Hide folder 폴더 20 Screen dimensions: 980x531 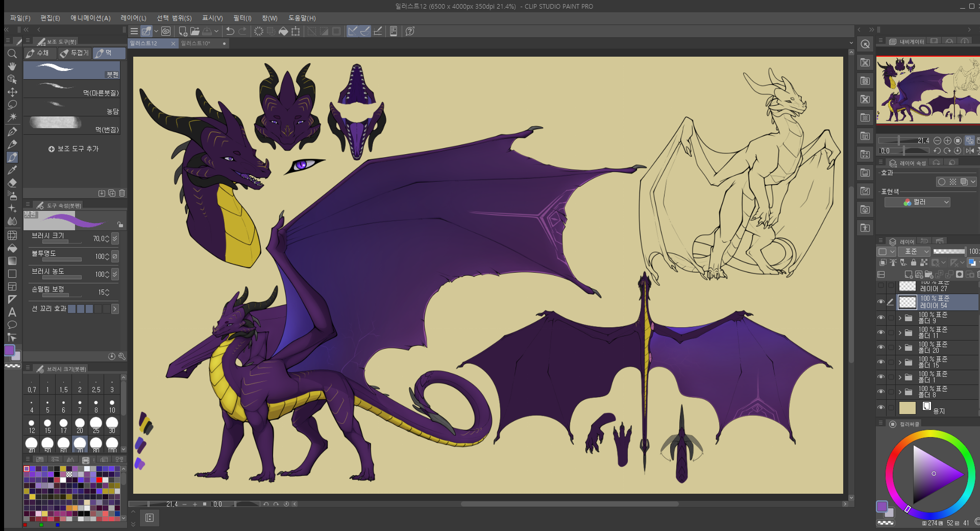(x=881, y=347)
